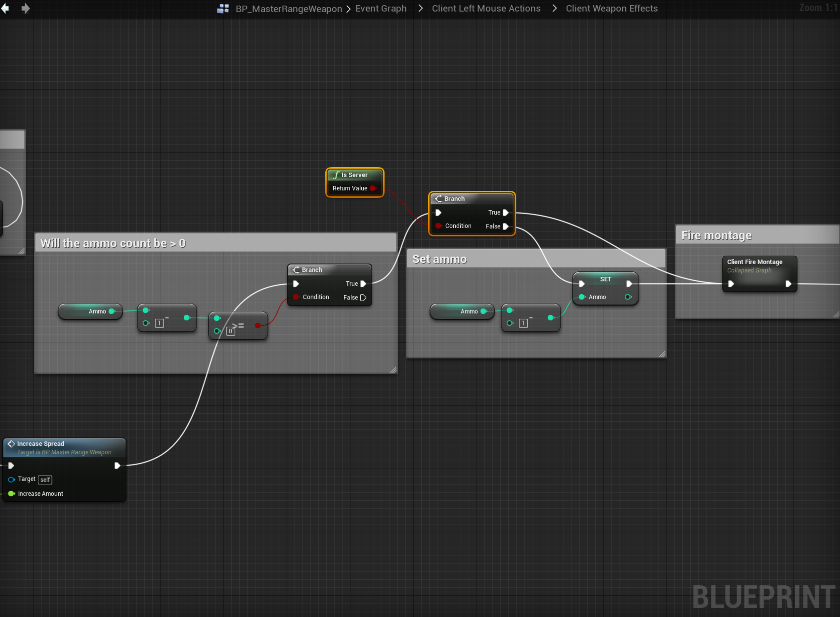The image size is (840, 617).
Task: Click the Return Value red output pin
Action: pyautogui.click(x=373, y=188)
